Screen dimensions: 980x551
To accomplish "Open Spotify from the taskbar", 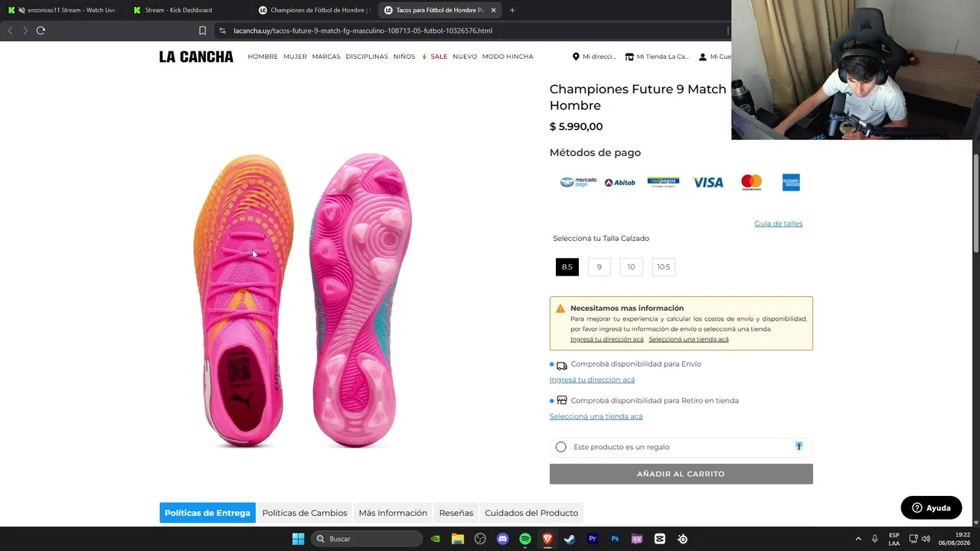I will pos(525,539).
